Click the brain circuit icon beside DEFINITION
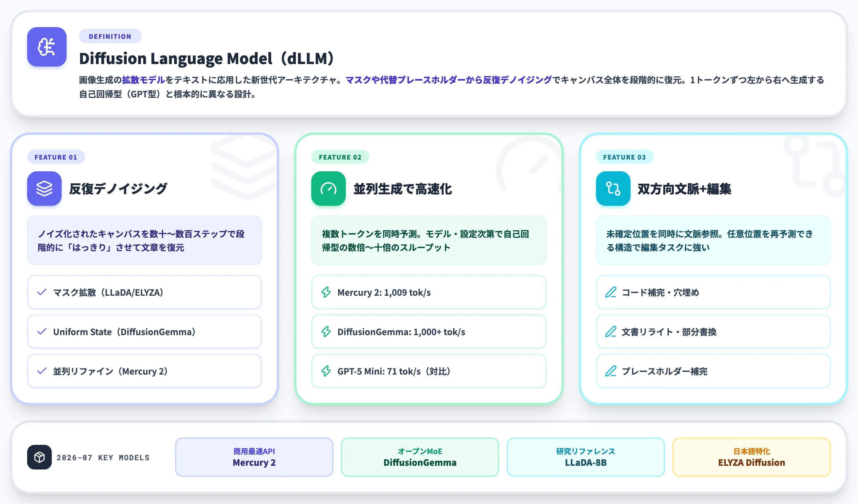The width and height of the screenshot is (858, 504). click(47, 47)
